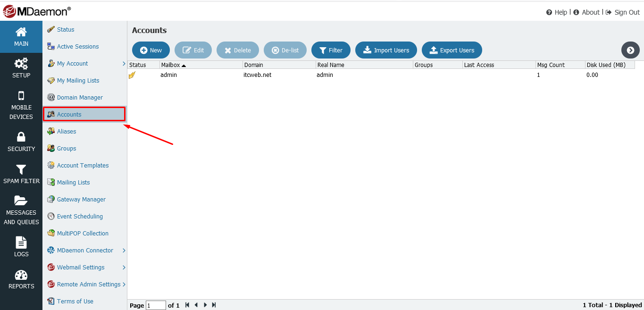The height and width of the screenshot is (310, 644).
Task: Click the page number input field
Action: click(x=156, y=305)
